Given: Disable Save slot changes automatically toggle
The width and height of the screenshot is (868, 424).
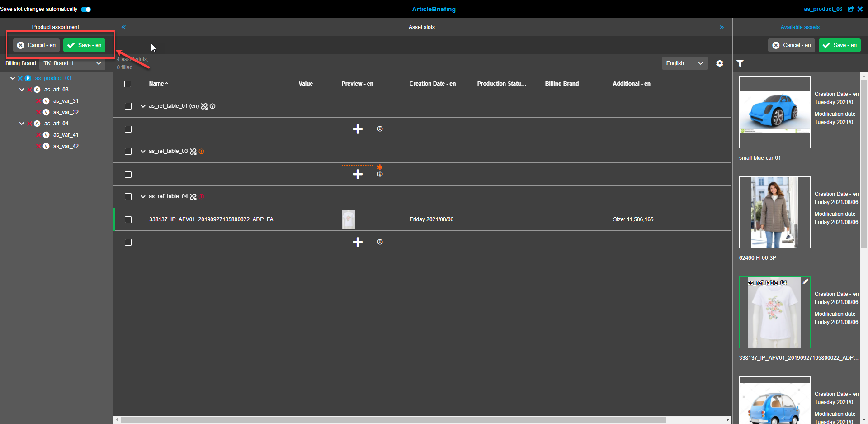Looking at the screenshot, I should click(85, 9).
